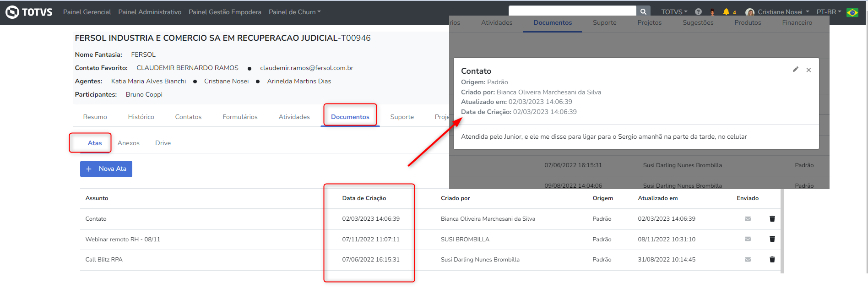
Task: Switch to the Contatos tab
Action: tap(188, 117)
